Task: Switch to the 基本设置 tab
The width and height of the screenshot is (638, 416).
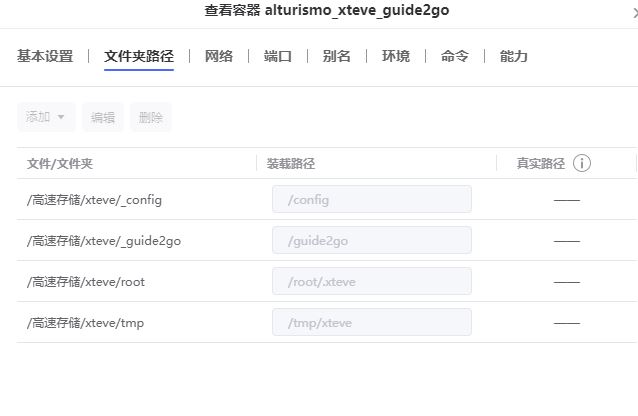Action: click(45, 56)
